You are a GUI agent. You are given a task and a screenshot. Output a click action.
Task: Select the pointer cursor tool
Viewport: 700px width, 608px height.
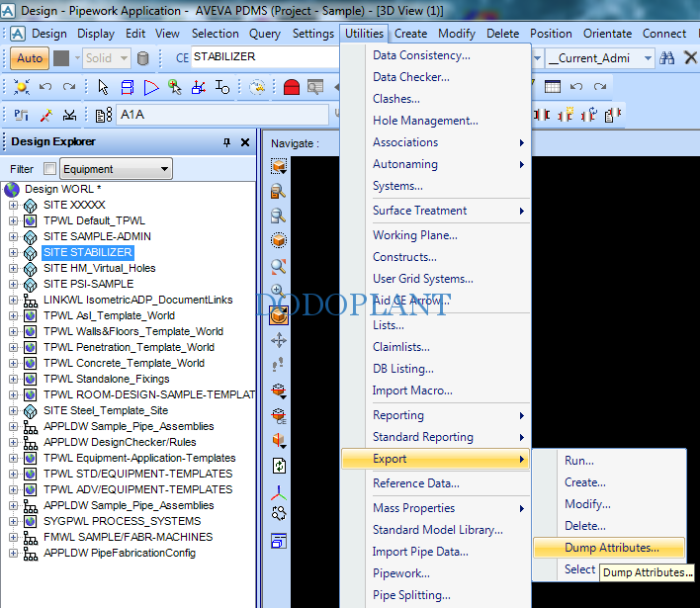pos(103,87)
